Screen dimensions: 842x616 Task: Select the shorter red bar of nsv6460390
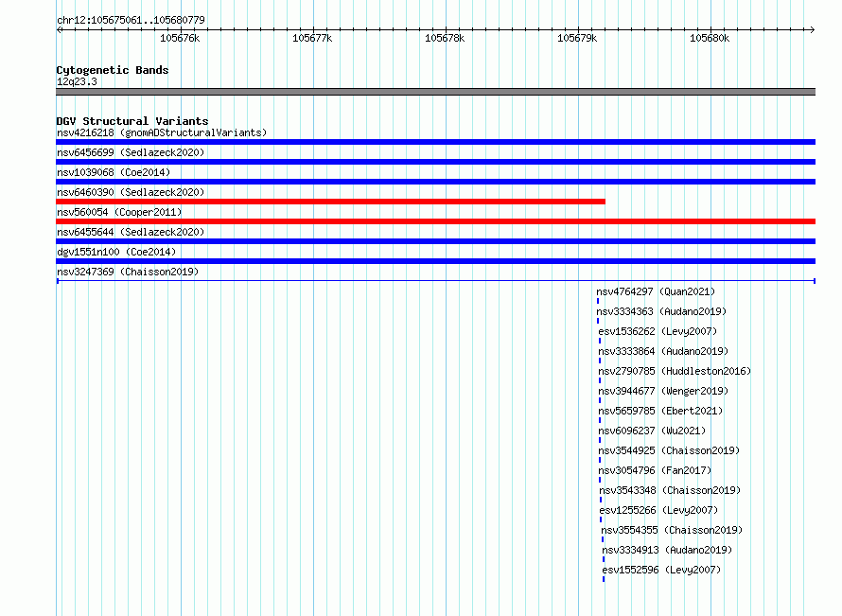pyautogui.click(x=331, y=202)
